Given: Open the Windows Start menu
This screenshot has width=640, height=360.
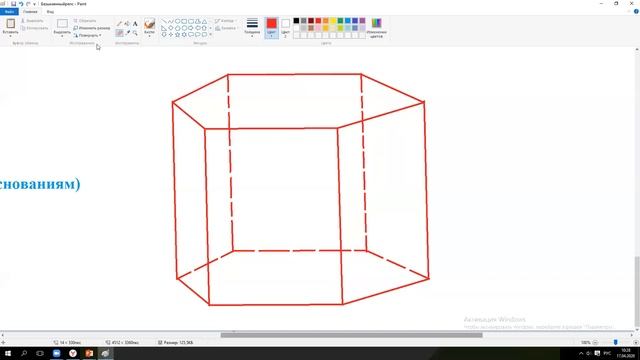Looking at the screenshot, I should coord(8,353).
